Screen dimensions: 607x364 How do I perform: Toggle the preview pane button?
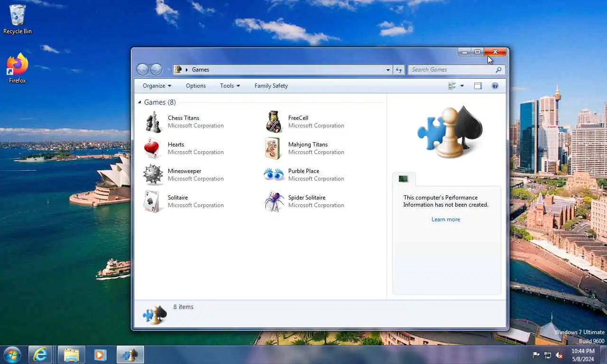[x=478, y=86]
